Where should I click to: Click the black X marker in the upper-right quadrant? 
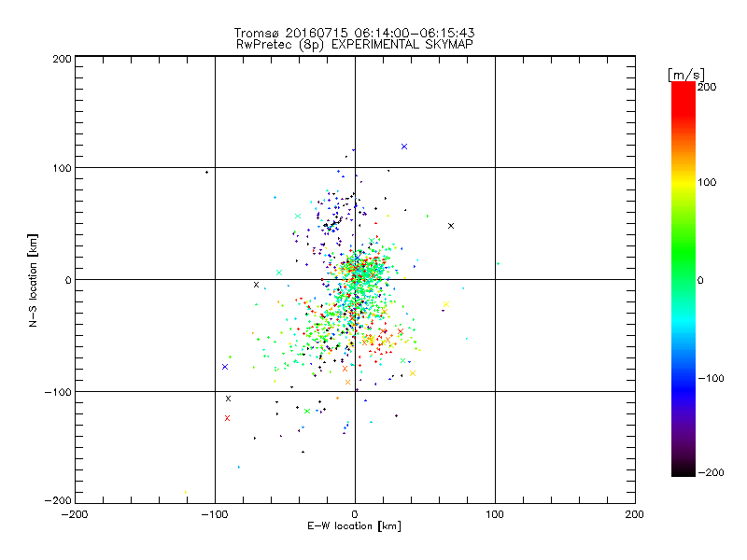(x=451, y=226)
